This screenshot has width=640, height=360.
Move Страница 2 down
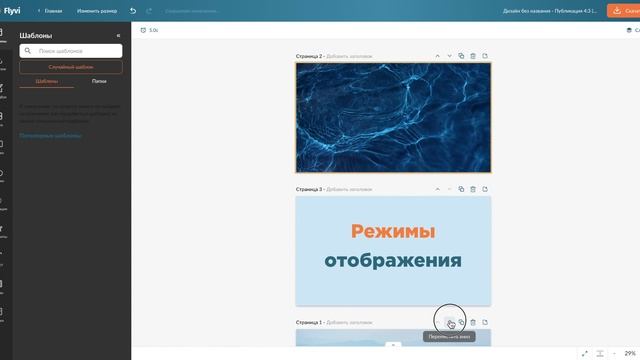pyautogui.click(x=449, y=56)
